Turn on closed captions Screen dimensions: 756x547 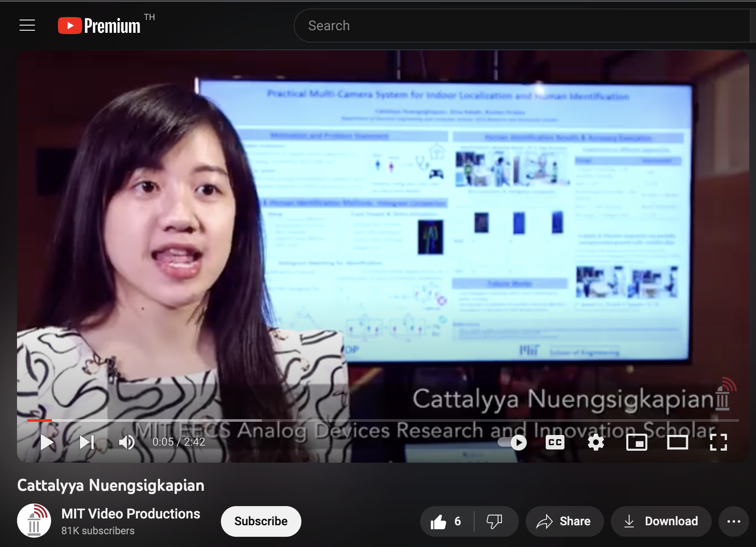coord(555,443)
